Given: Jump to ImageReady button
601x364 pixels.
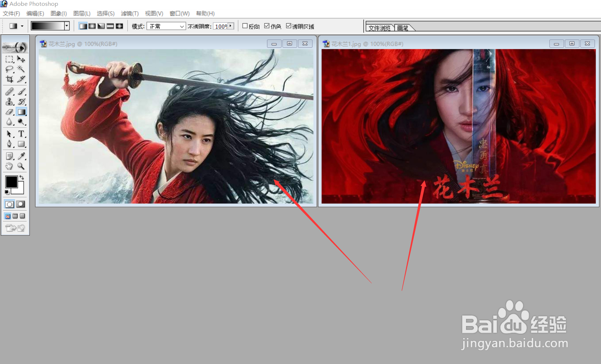Looking at the screenshot, I should click(15, 228).
